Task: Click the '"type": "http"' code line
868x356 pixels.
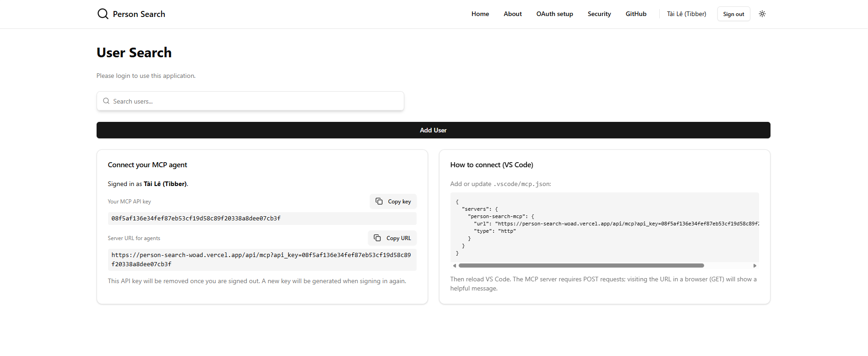Action: (495, 231)
